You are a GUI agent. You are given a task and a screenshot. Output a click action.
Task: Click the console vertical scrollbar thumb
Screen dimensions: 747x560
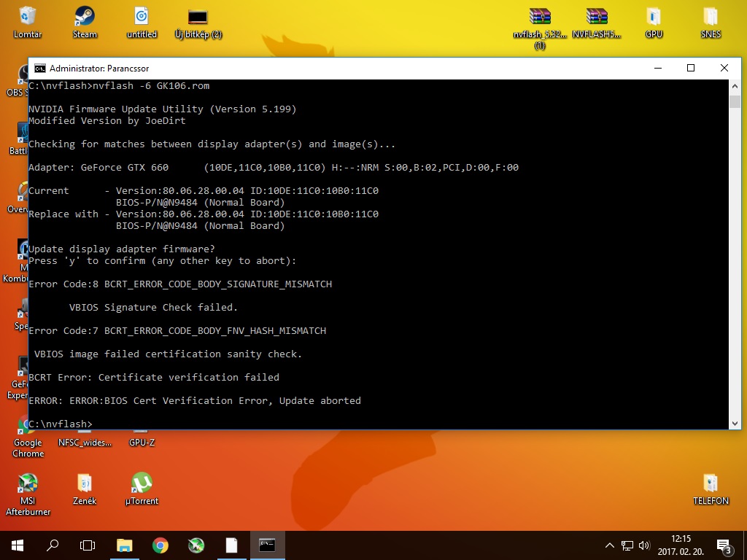point(735,101)
